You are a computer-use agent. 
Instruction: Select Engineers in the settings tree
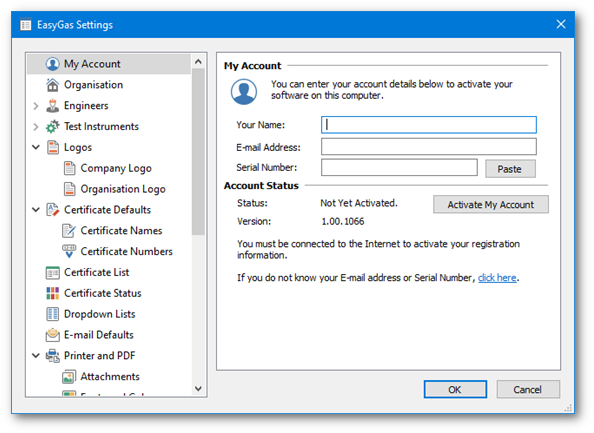86,106
